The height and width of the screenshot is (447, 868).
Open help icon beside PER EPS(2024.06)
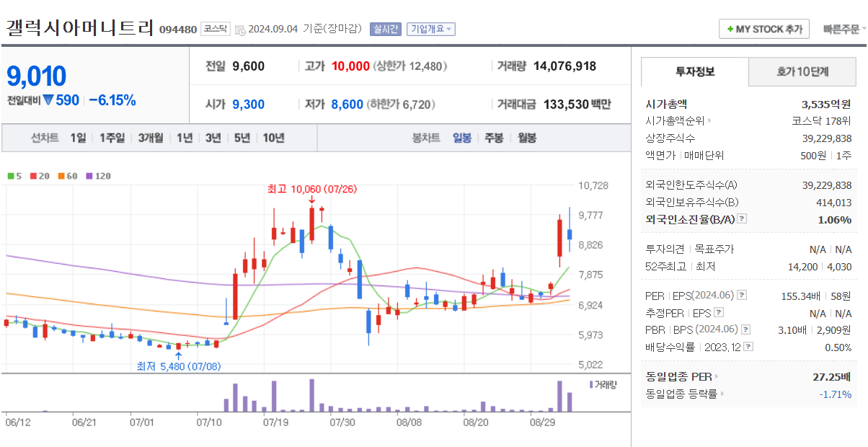[x=742, y=296]
